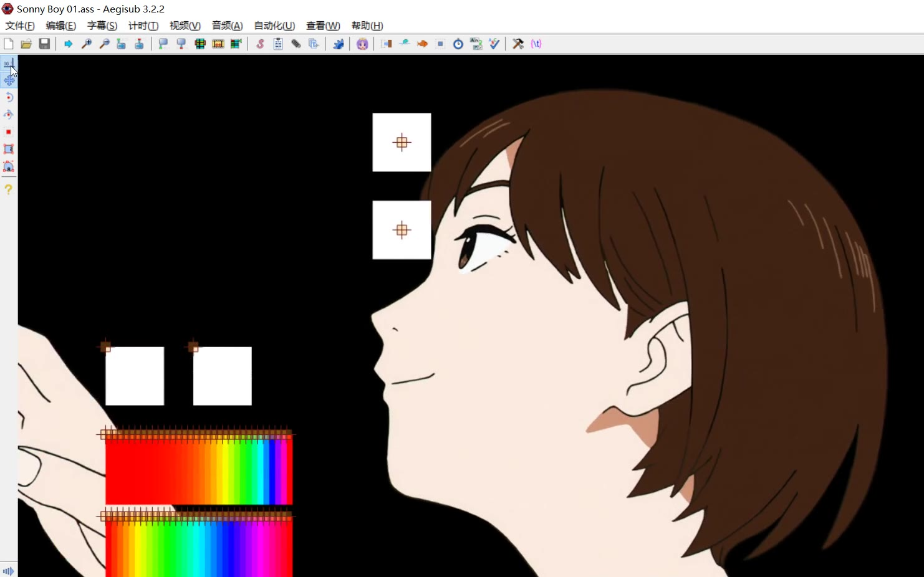Image resolution: width=924 pixels, height=577 pixels.
Task: Create a new subtitles file
Action: [9, 44]
